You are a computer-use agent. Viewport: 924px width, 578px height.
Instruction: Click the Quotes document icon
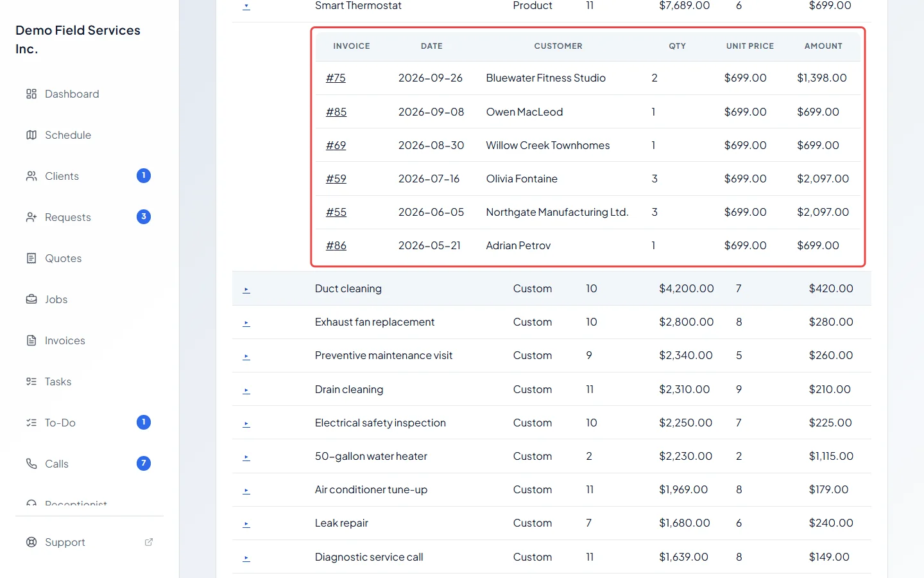(x=31, y=258)
